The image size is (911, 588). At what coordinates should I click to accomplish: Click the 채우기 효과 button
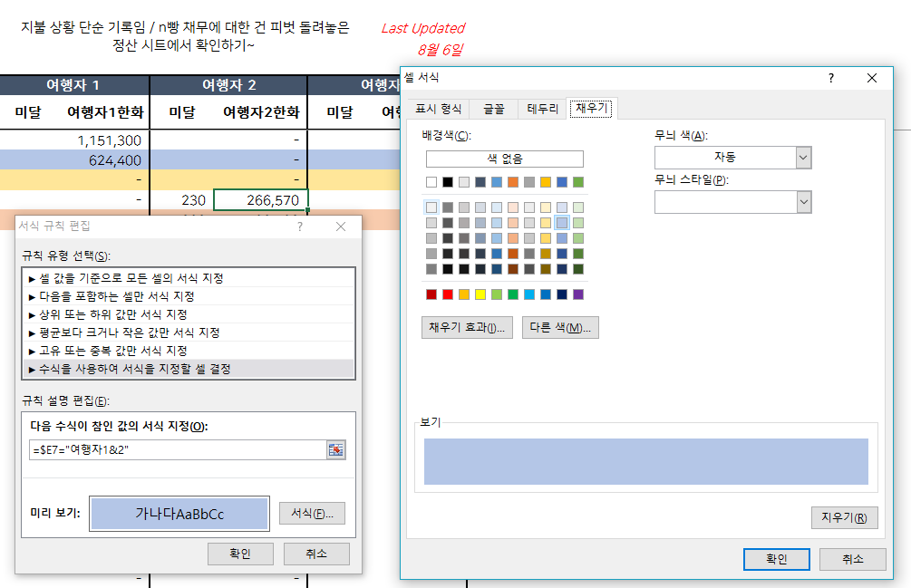click(468, 327)
